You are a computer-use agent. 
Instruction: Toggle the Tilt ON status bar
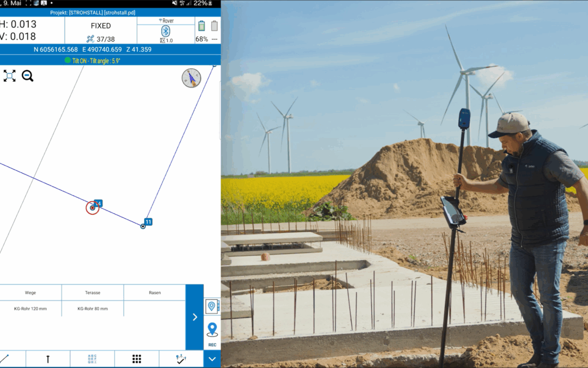[x=110, y=61]
